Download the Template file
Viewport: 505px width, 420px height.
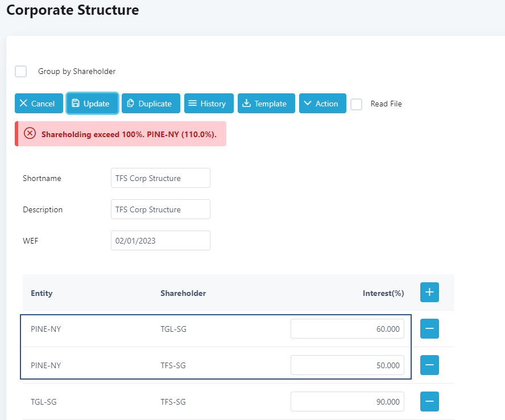point(266,104)
